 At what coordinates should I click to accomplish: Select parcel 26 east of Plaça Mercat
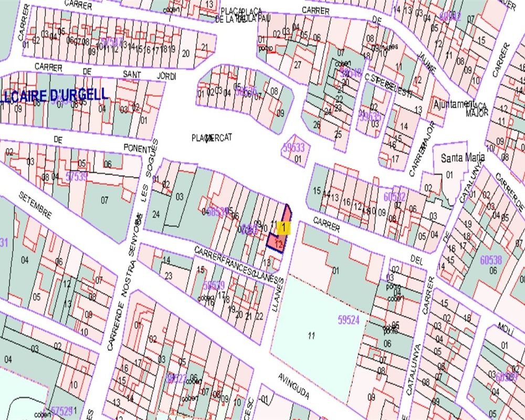pos(317,124)
